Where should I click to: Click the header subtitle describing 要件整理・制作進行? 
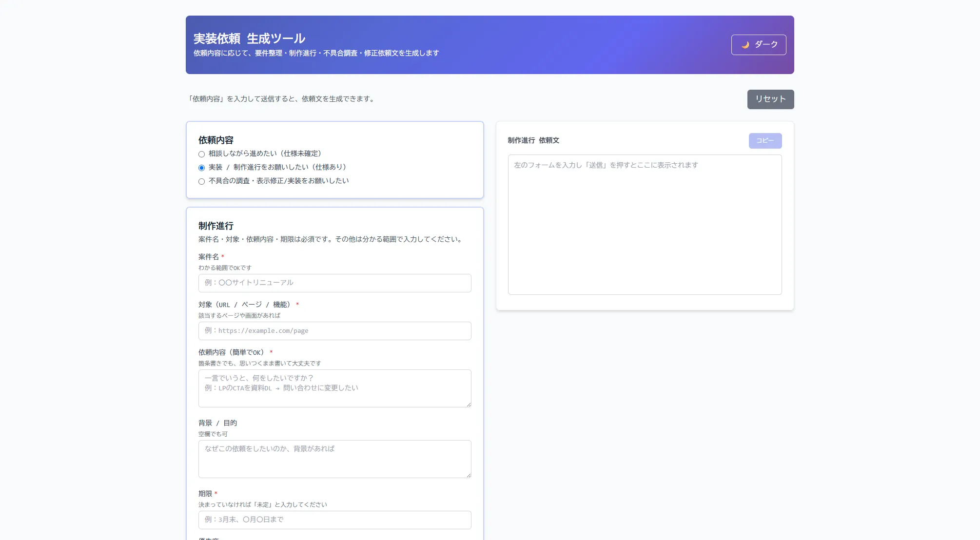(x=316, y=53)
